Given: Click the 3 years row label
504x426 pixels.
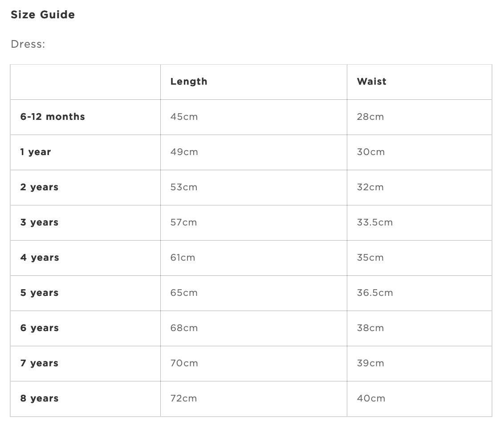Looking at the screenshot, I should pos(39,222).
